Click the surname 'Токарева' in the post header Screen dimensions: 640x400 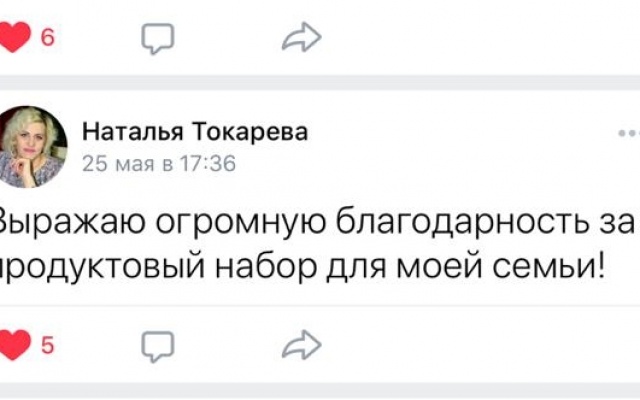pos(253,132)
